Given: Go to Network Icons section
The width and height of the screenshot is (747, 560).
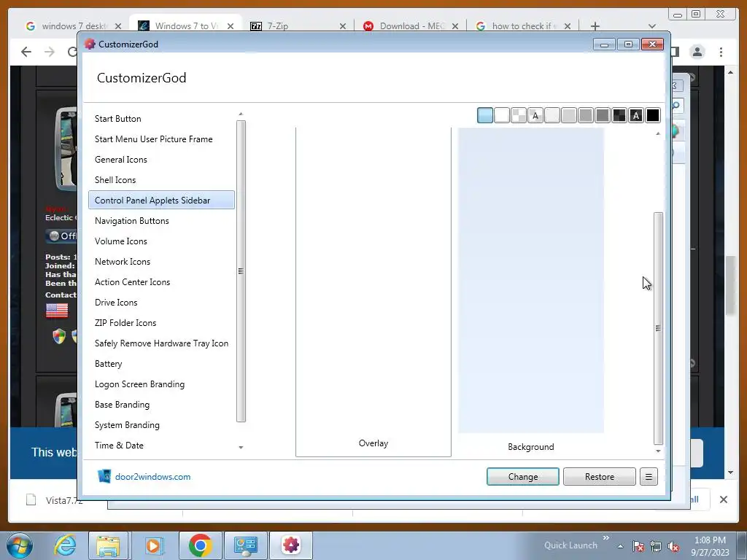Looking at the screenshot, I should [123, 262].
